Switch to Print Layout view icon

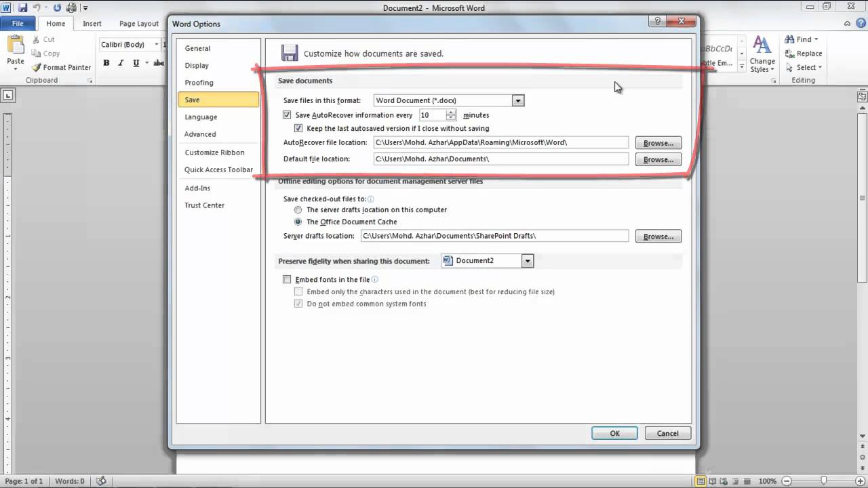tap(701, 481)
